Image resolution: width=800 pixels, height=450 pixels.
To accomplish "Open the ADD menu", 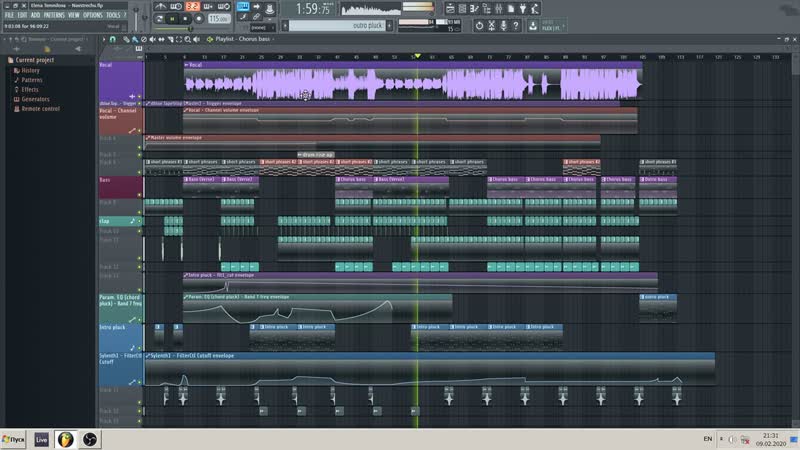I will point(35,15).
